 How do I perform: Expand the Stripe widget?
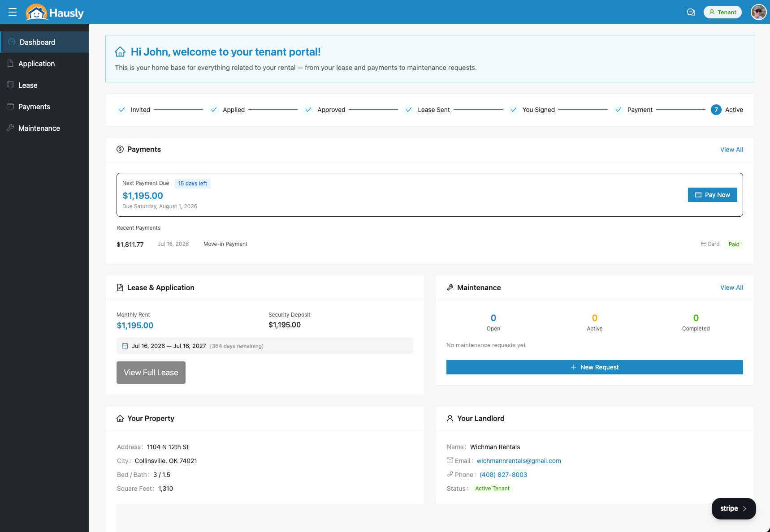[x=734, y=509]
